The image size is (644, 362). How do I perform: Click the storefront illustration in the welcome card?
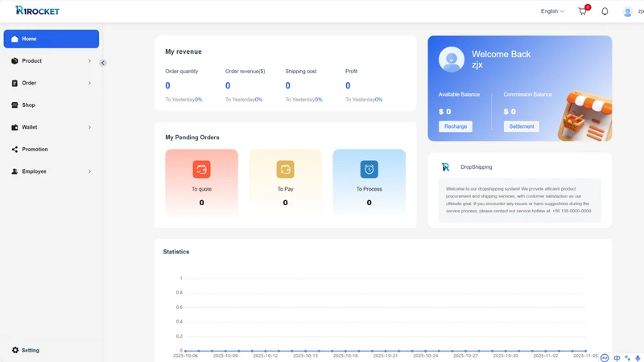(x=585, y=116)
